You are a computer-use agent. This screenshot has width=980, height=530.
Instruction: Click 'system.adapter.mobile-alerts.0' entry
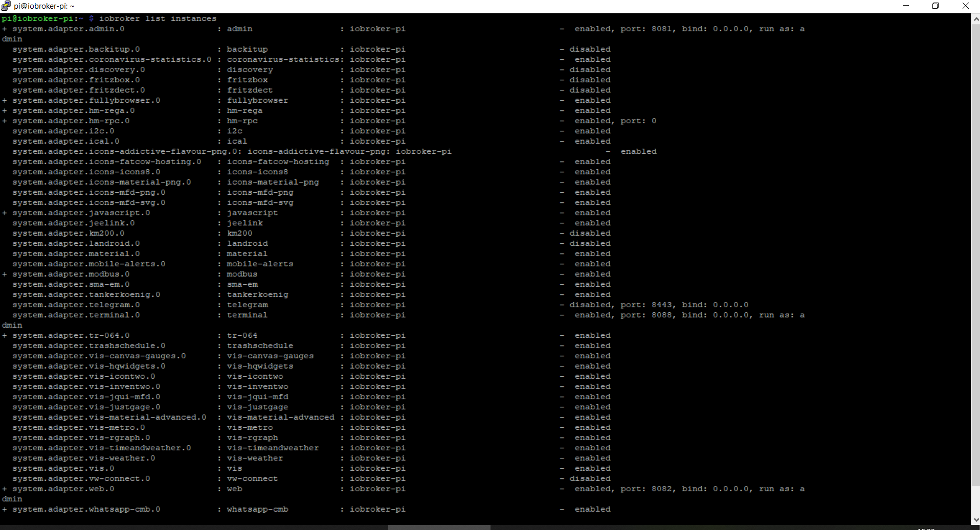[x=89, y=264]
